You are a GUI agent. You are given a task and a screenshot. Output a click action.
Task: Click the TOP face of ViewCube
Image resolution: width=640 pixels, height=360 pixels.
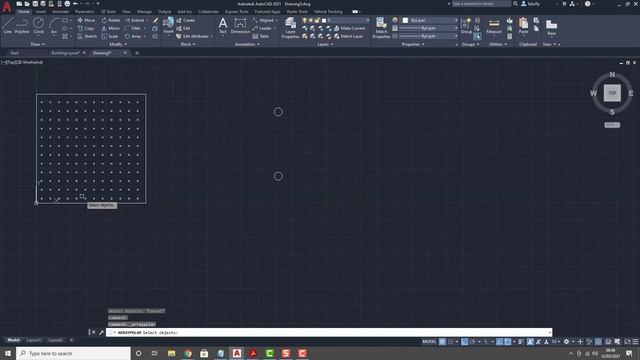point(612,93)
